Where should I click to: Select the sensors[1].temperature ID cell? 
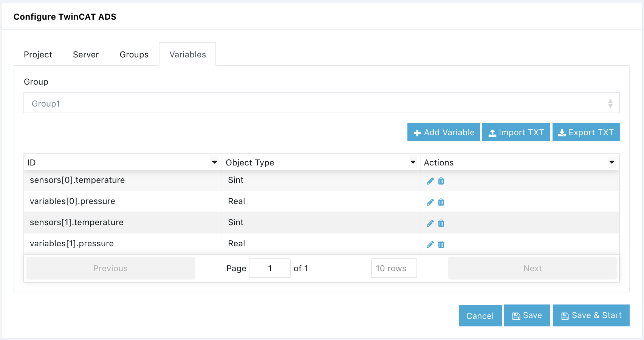pyautogui.click(x=123, y=223)
